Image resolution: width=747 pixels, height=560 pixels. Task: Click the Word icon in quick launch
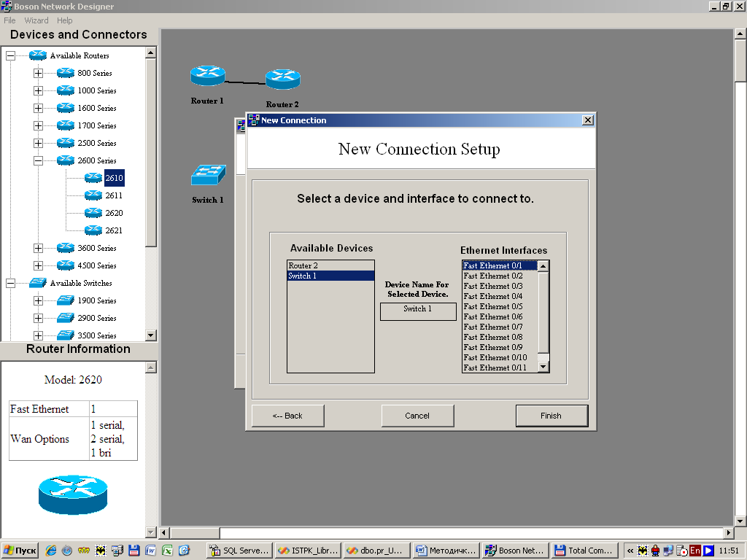click(150, 551)
